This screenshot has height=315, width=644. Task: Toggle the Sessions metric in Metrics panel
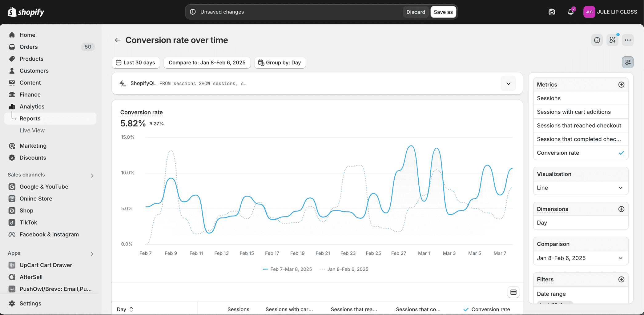[581, 98]
